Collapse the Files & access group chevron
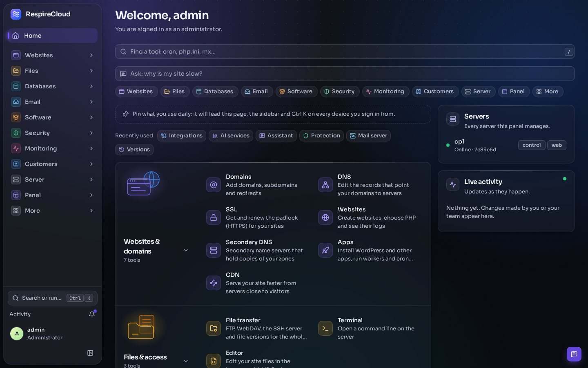 (186, 361)
